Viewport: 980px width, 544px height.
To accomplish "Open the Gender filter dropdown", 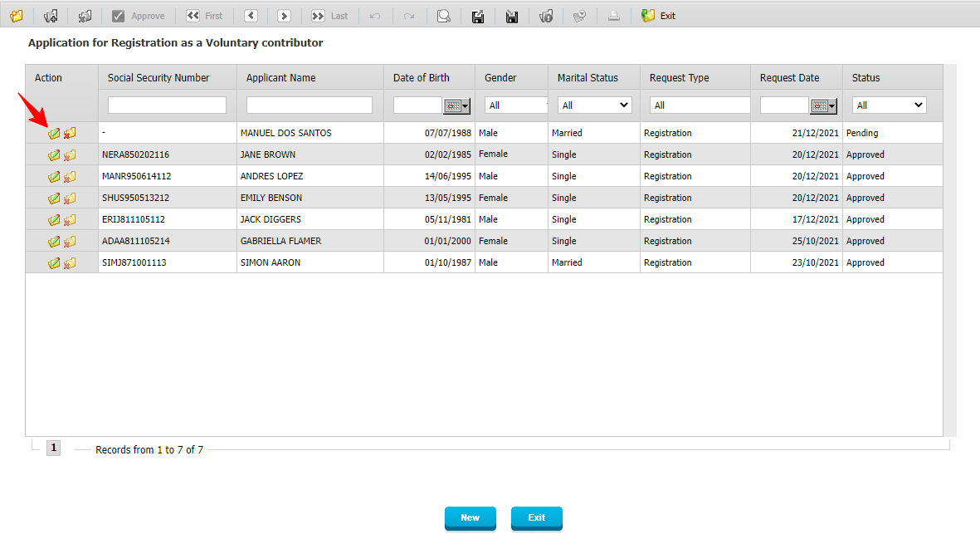I will coord(516,105).
